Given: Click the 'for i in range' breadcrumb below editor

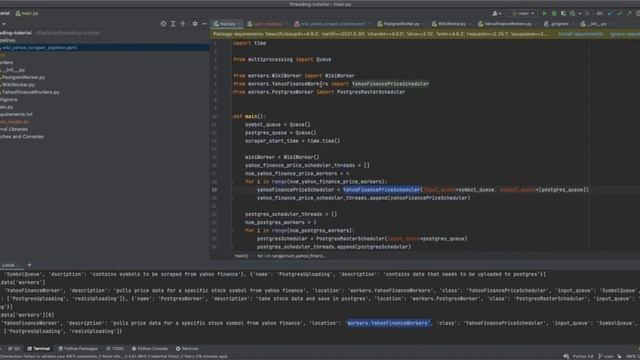Looking at the screenshot, I should [291, 256].
